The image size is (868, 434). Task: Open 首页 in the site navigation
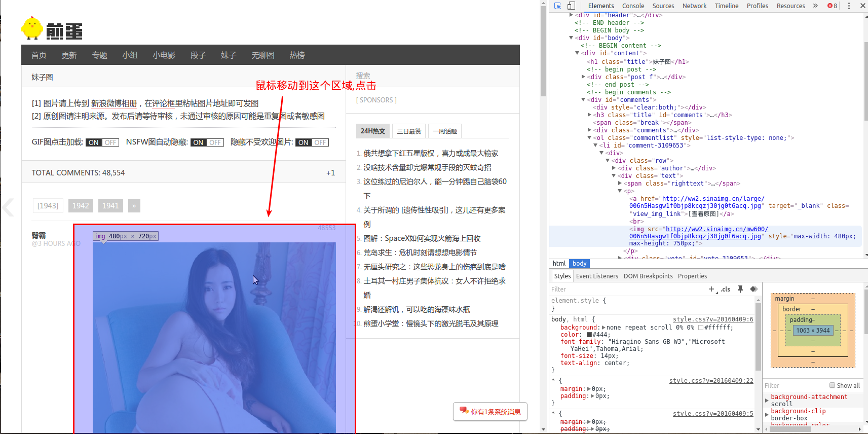pos(39,55)
